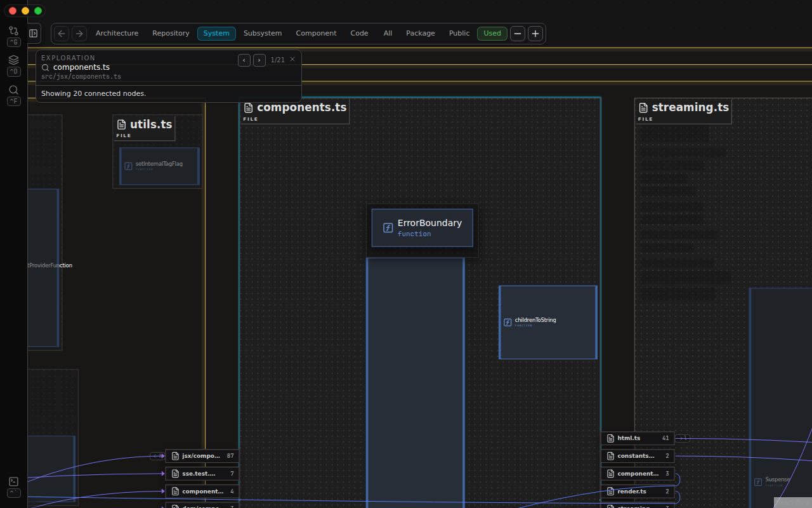The width and height of the screenshot is (812, 508).
Task: Click the streaming.ts file icon
Action: tap(643, 108)
